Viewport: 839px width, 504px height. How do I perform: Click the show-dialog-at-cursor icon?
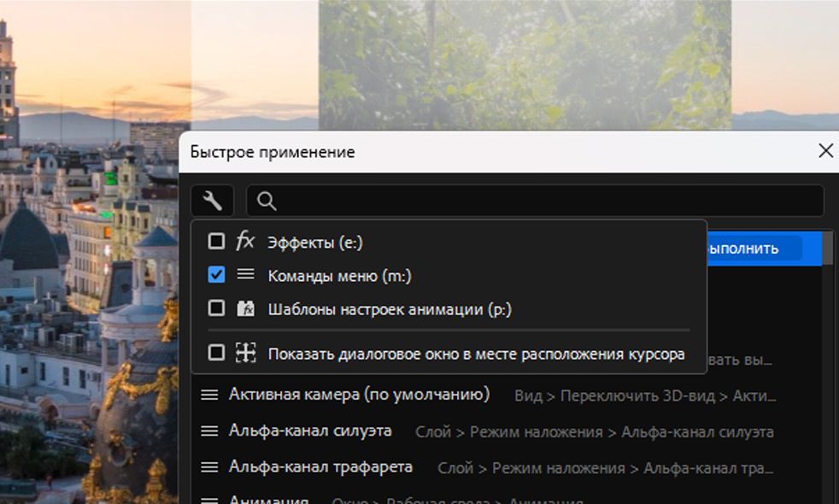(245, 353)
